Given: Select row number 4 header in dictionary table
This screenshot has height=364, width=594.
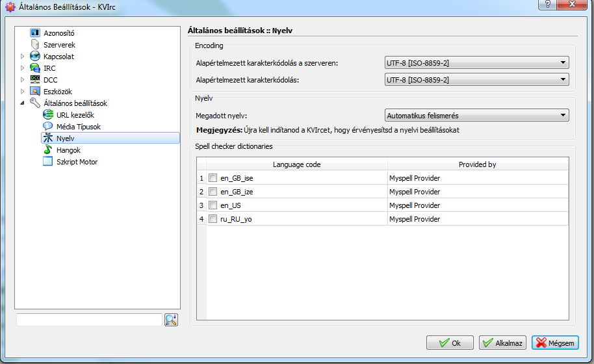Looking at the screenshot, I should (x=201, y=218).
